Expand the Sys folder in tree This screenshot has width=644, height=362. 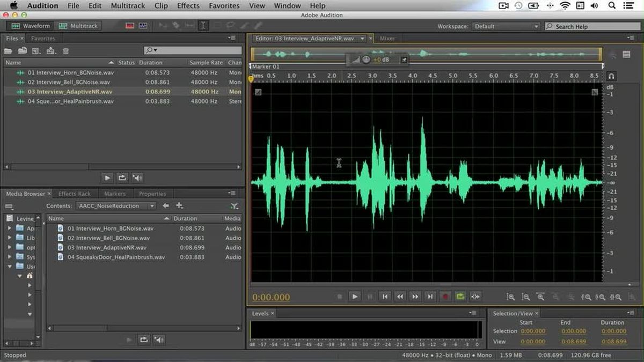(x=9, y=257)
